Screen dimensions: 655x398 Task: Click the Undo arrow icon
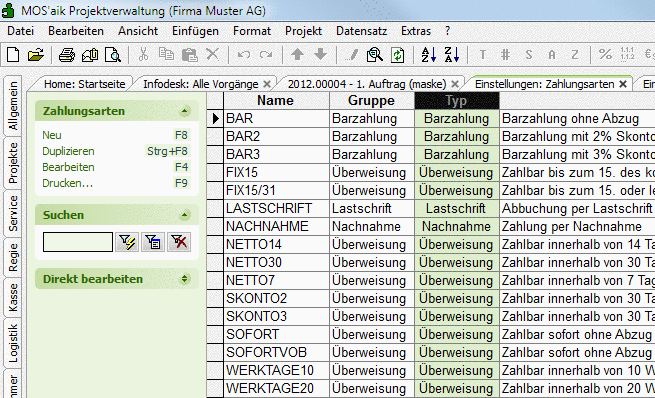pyautogui.click(x=244, y=55)
